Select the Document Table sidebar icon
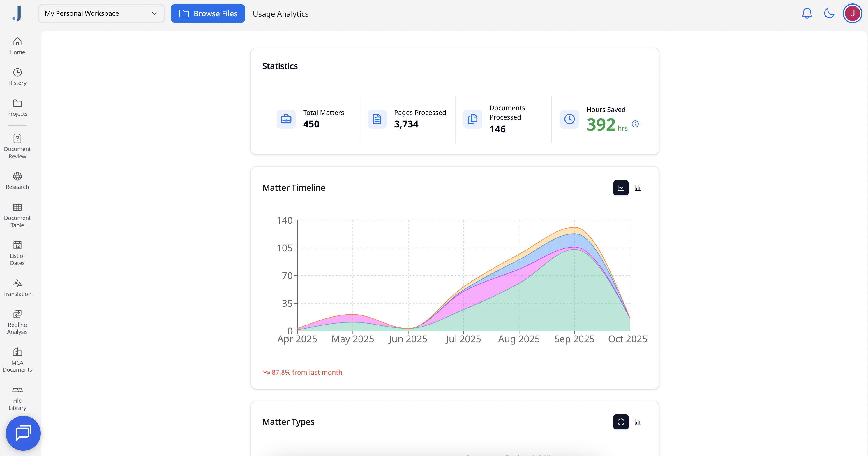868x456 pixels. tap(17, 207)
